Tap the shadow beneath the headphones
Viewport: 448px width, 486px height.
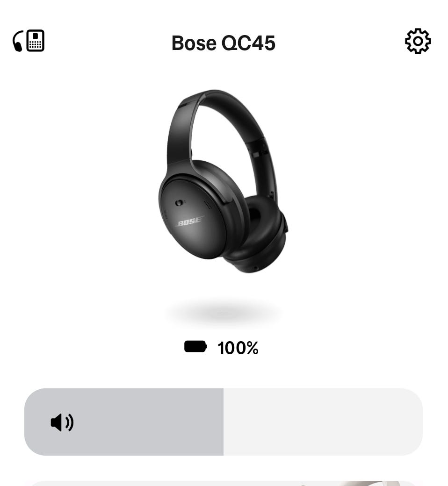223,312
